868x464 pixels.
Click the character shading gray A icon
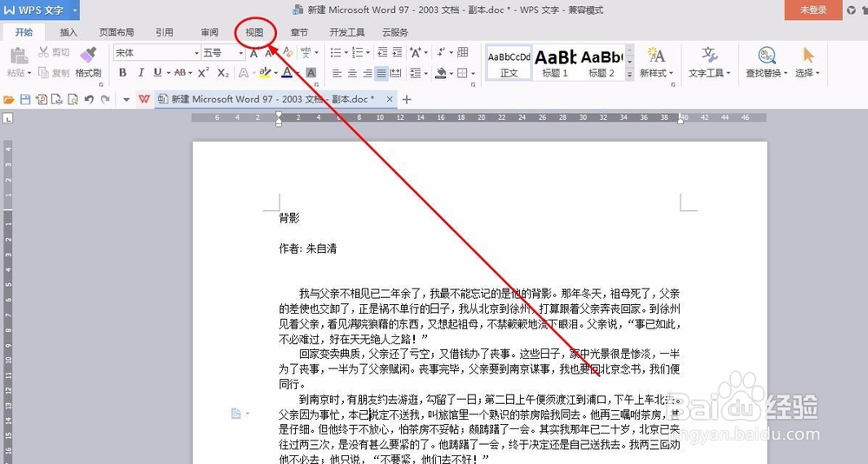pyautogui.click(x=311, y=73)
